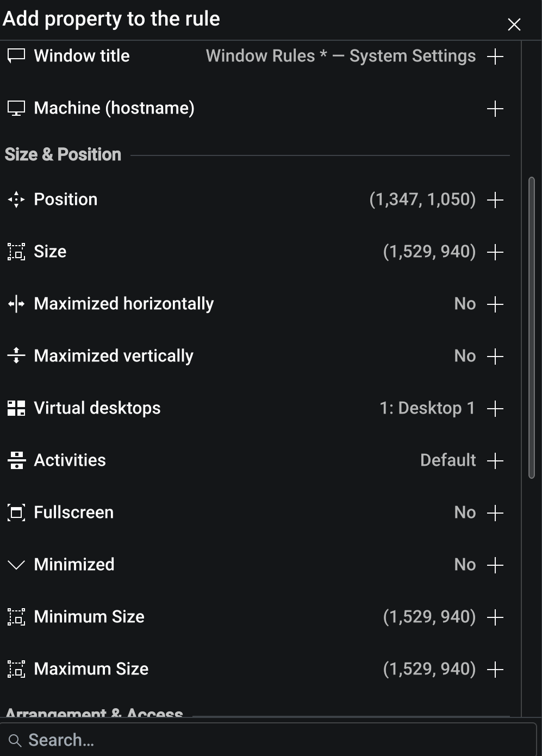Select the Maximized vertically property row
542x756 pixels.
pyautogui.click(x=217, y=356)
